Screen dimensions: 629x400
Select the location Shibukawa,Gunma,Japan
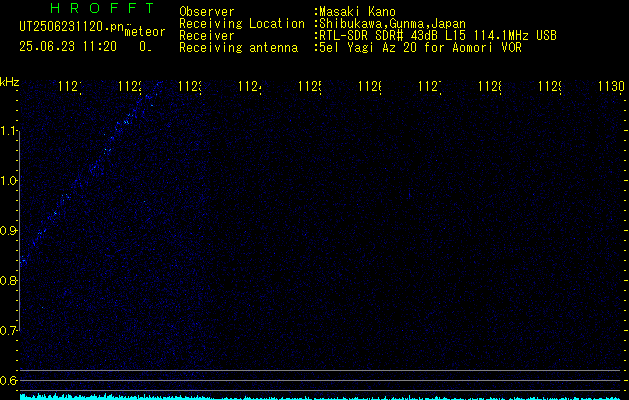(x=392, y=24)
